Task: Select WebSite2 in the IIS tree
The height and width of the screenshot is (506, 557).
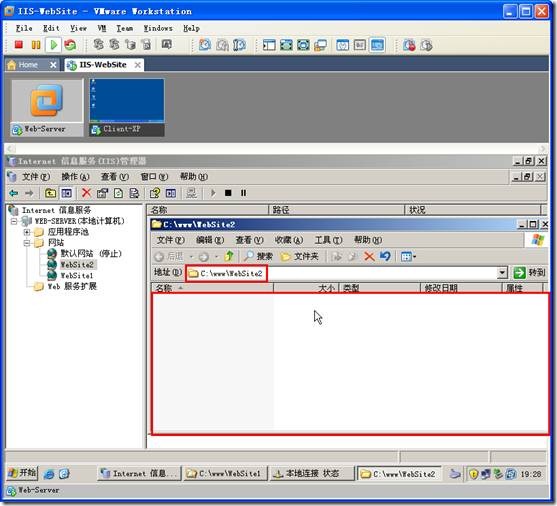Action: coord(77,265)
